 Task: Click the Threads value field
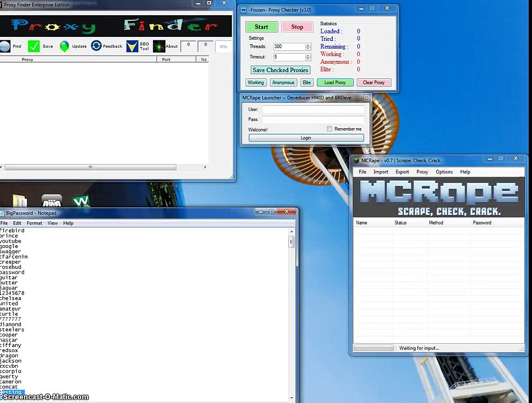(x=289, y=46)
